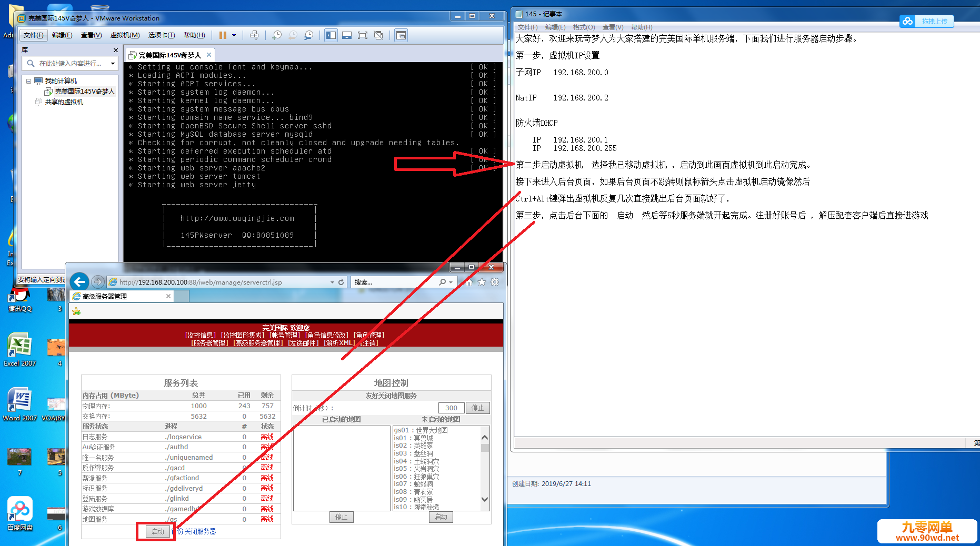Screen dimensions: 980x546
Task: Open IE tools gear icon
Action: coord(495,282)
